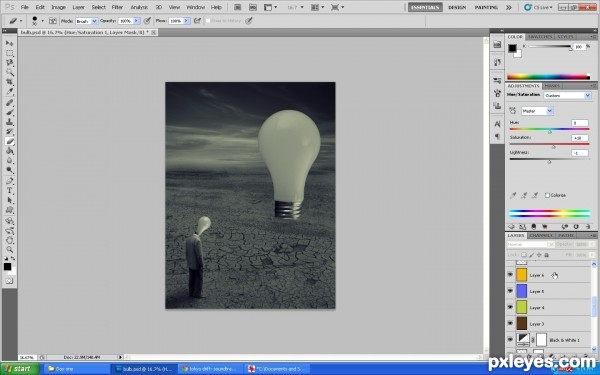
Task: Toggle lock image pixels brush icon
Action: tap(532, 255)
